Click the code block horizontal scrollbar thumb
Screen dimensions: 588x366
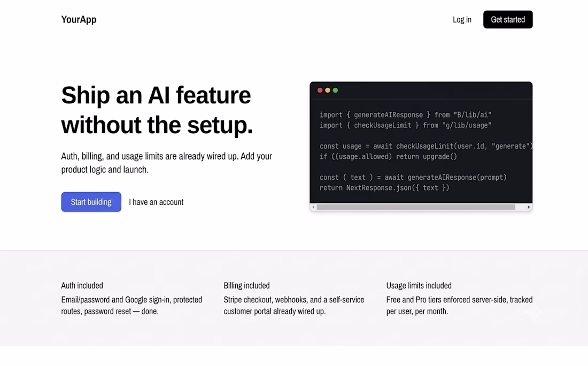click(x=416, y=207)
